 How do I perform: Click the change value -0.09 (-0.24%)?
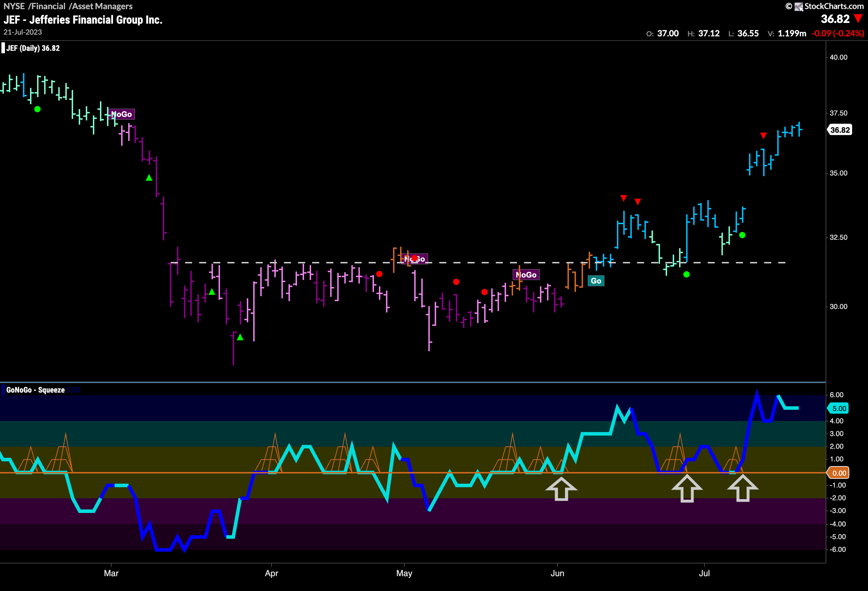[838, 33]
